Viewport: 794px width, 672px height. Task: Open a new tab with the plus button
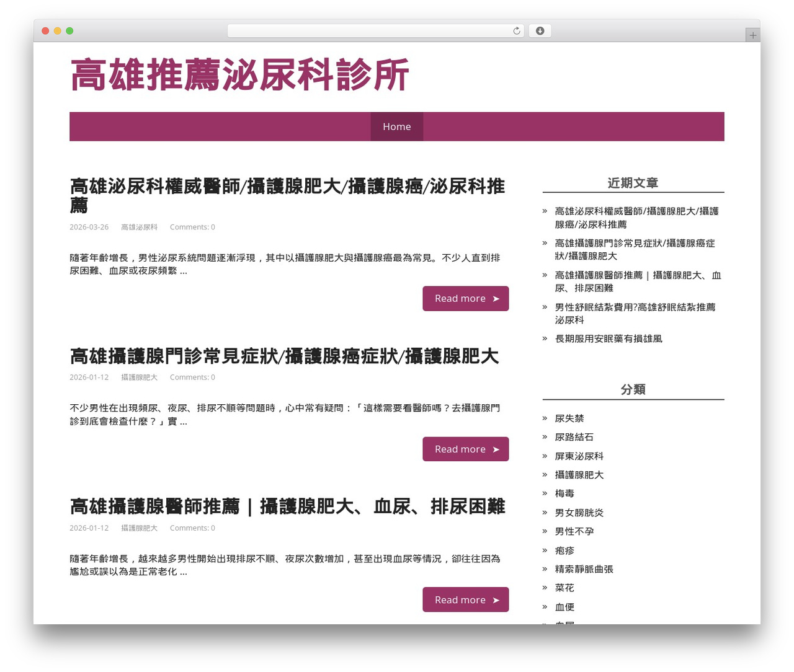752,35
